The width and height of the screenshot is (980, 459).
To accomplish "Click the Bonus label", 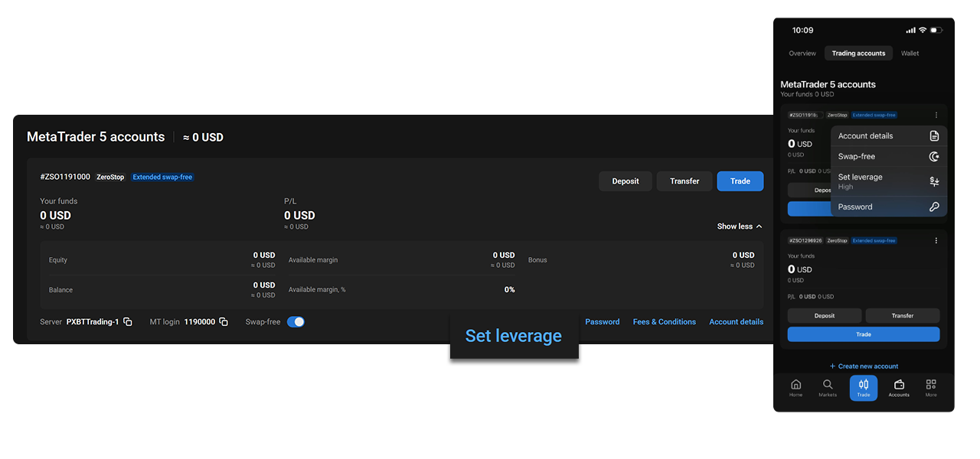I will tap(537, 260).
